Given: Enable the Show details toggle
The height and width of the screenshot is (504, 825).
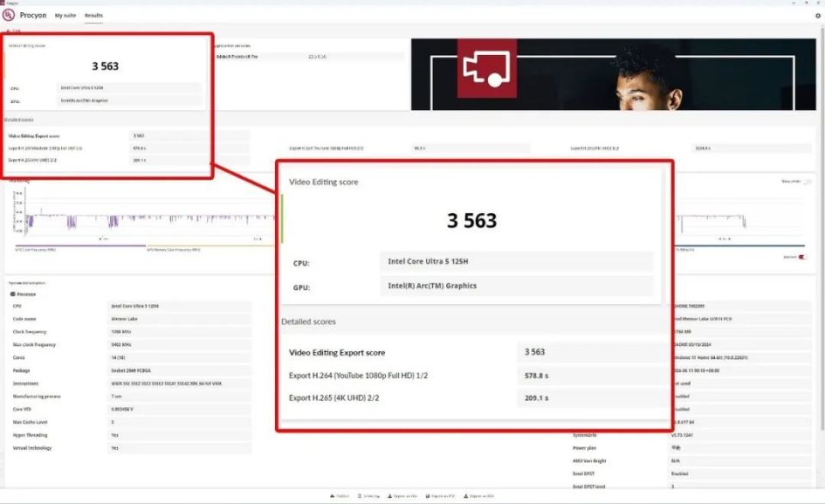Looking at the screenshot, I should click(807, 182).
